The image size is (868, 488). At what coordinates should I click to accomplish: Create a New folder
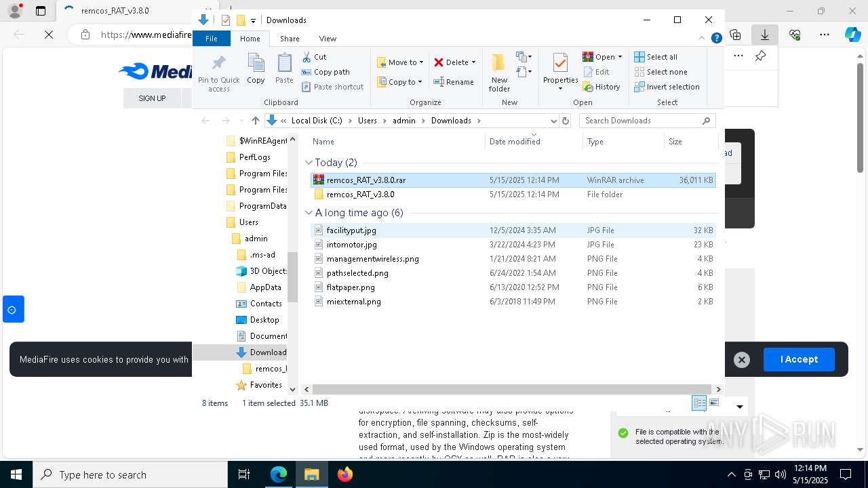(x=499, y=73)
